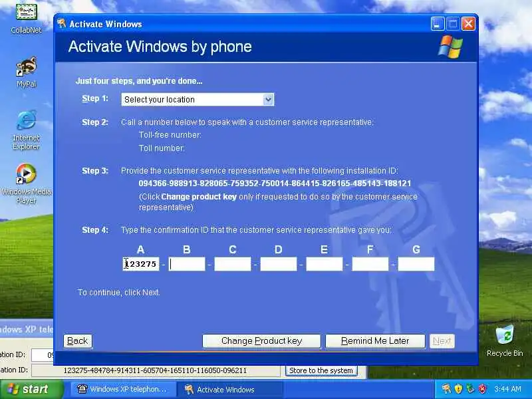Click the red shield alert tray icon
The image size is (532, 399).
(x=481, y=388)
